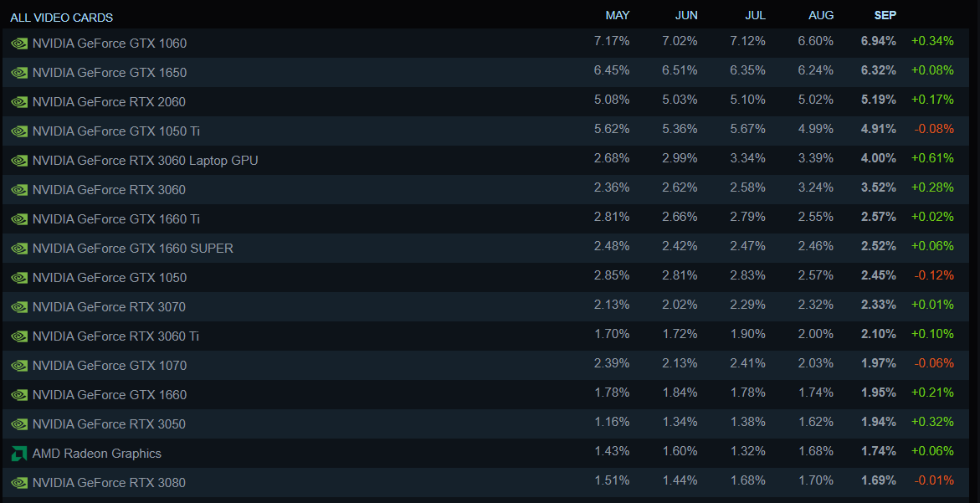This screenshot has width=980, height=503.
Task: Select the NVIDIA GeForce RTX 3050 entry
Action: coord(109,424)
